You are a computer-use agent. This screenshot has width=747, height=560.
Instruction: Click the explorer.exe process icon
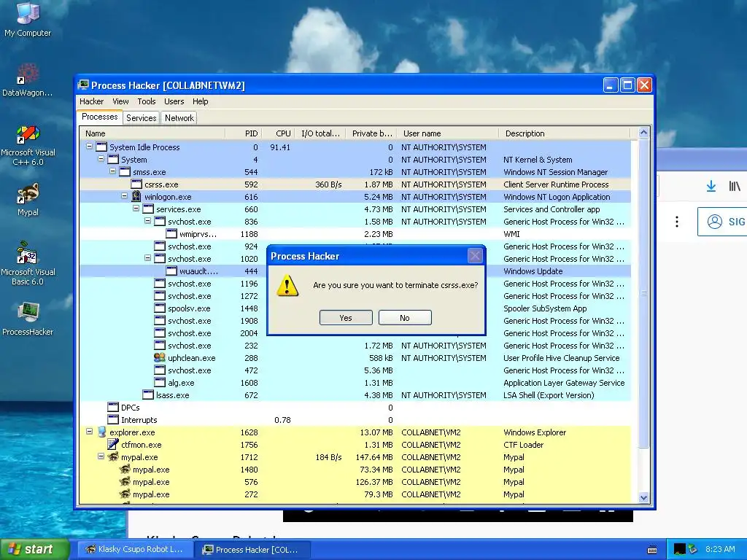click(x=101, y=432)
